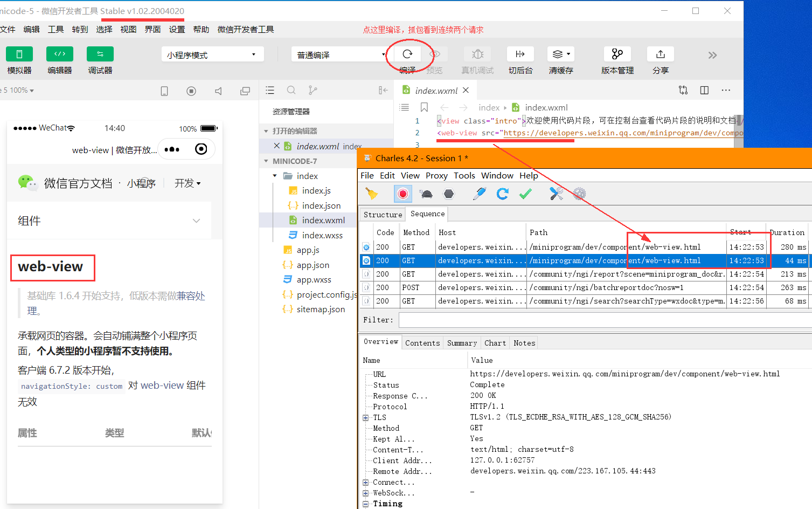Collapse the index folder in file tree
Viewport: 812px width, 509px height.
pyautogui.click(x=275, y=176)
